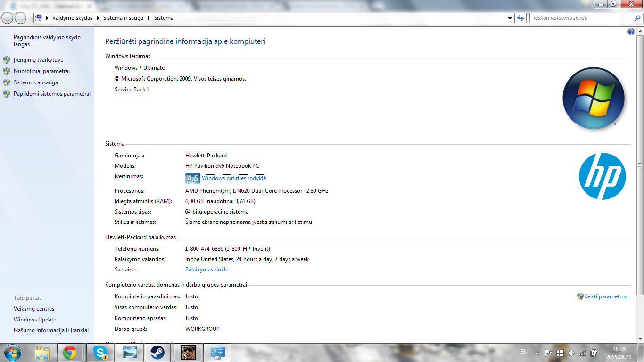
Task: Click the Control Panel icon in address bar
Action: coord(39,18)
